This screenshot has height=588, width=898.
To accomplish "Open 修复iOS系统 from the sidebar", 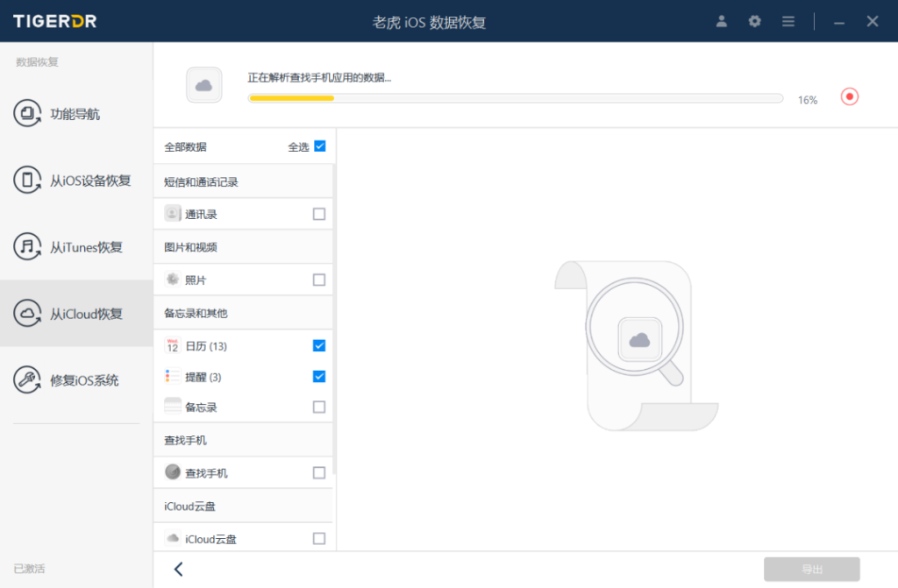I will pos(76,380).
